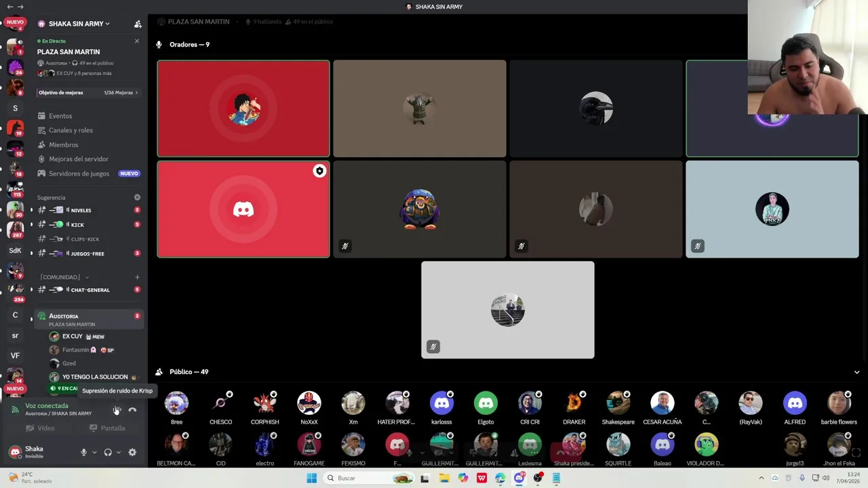Image resolution: width=868 pixels, height=488 pixels.
Task: Open File Explorer from taskbar
Action: [443, 478]
